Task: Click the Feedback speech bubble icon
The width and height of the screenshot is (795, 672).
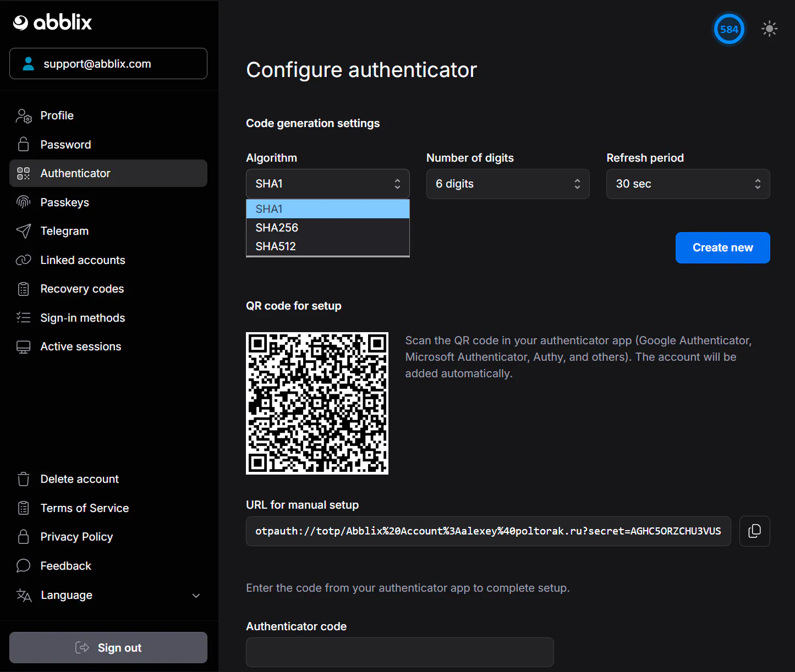Action: [23, 566]
